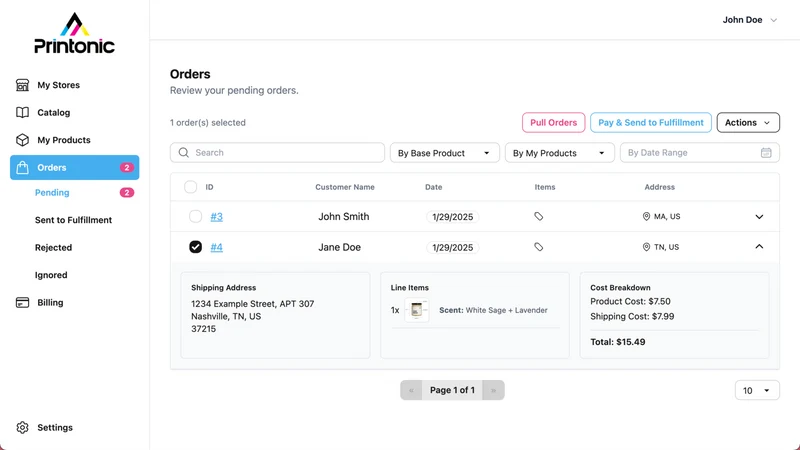Go to Billing
This screenshot has width=800, height=450.
[50, 303]
